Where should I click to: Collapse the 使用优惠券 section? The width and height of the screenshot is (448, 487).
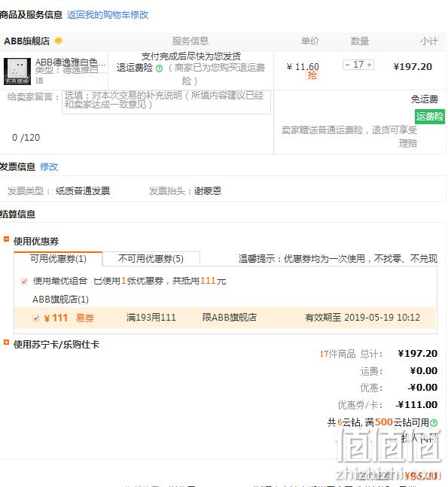coord(6,239)
